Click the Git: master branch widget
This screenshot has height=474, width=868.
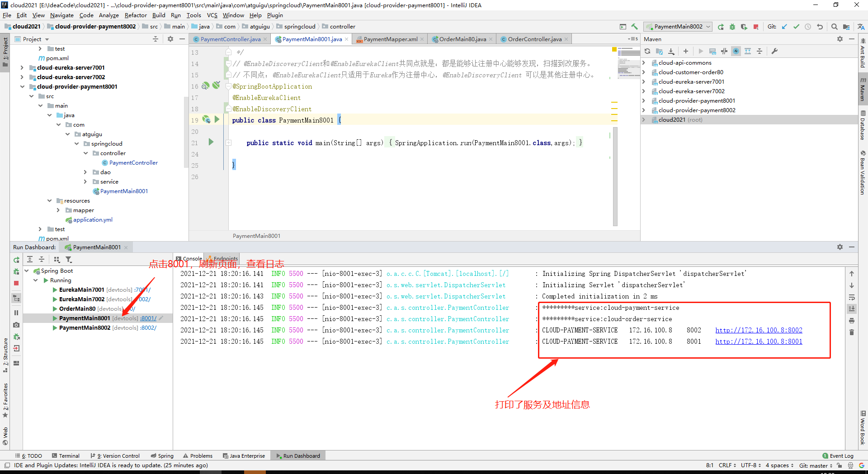point(816,465)
